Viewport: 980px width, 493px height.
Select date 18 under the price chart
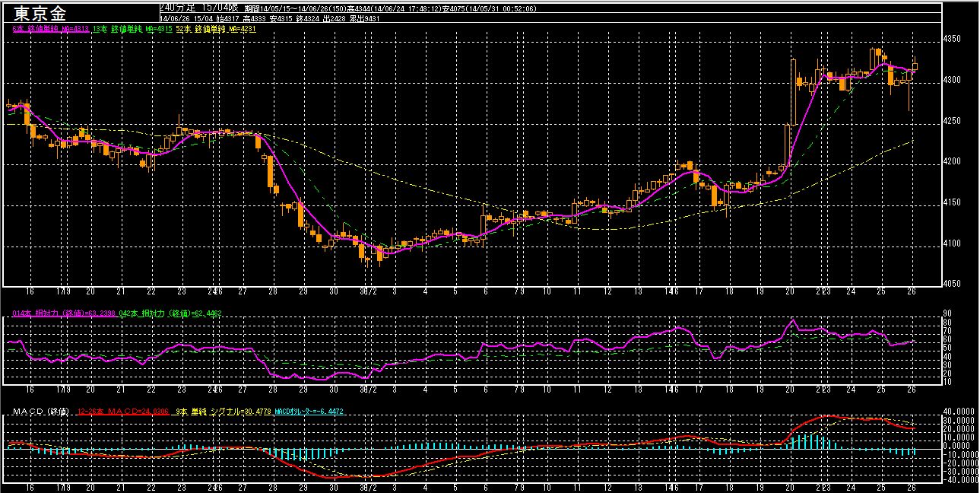(x=730, y=292)
